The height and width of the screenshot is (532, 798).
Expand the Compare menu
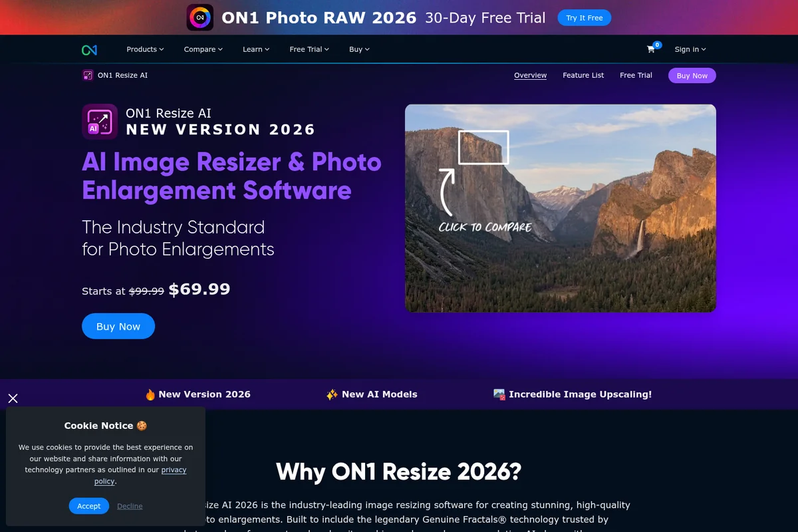point(203,49)
